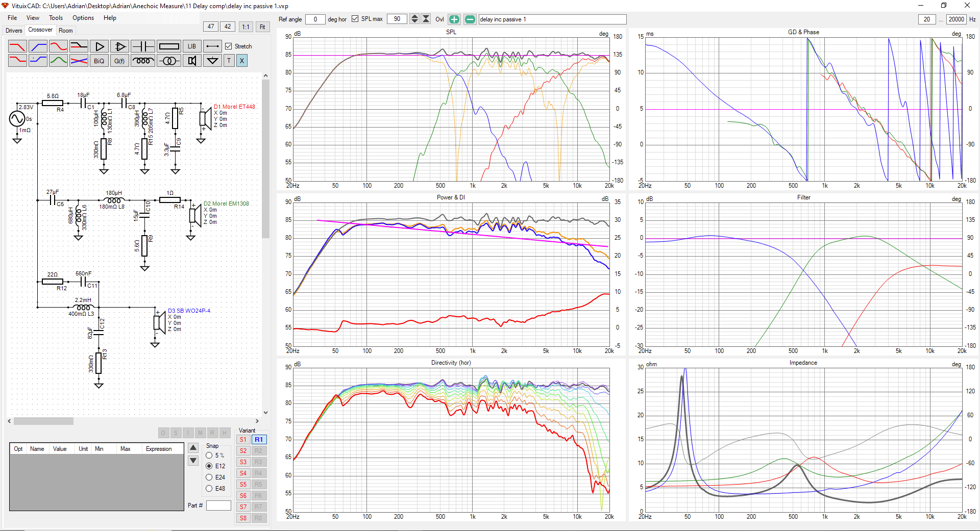Image resolution: width=980 pixels, height=531 pixels.
Task: Add overlay with green plus button
Action: [454, 19]
